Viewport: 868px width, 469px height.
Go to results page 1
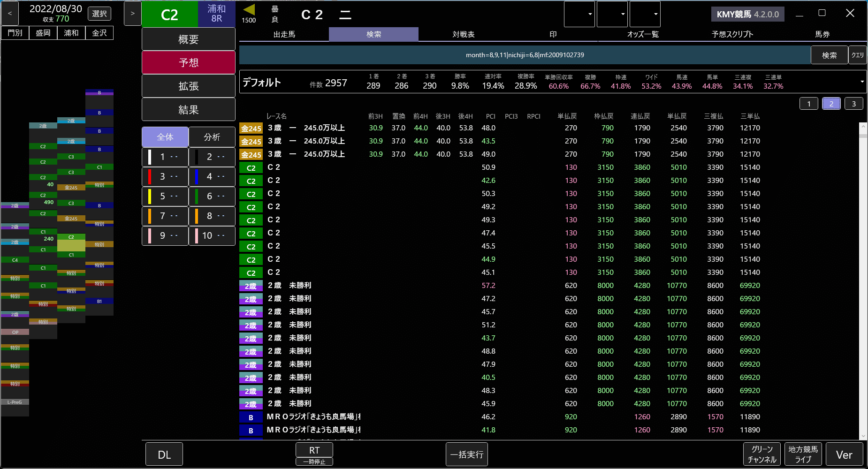pos(809,104)
